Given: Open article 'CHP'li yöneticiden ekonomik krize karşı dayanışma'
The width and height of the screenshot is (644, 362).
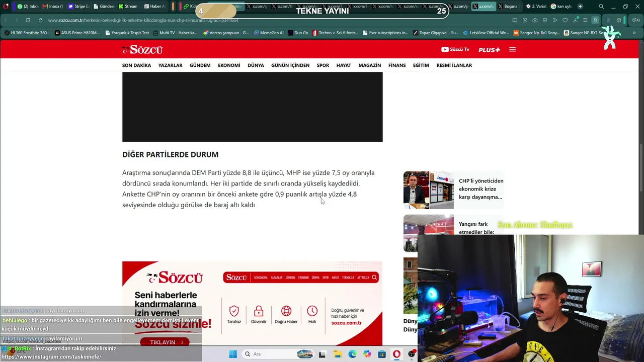Looking at the screenshot, I should click(x=481, y=189).
